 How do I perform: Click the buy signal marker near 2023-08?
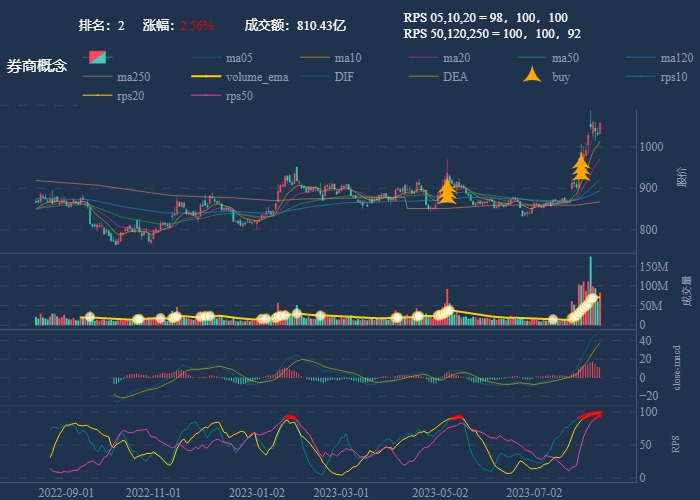(x=580, y=167)
